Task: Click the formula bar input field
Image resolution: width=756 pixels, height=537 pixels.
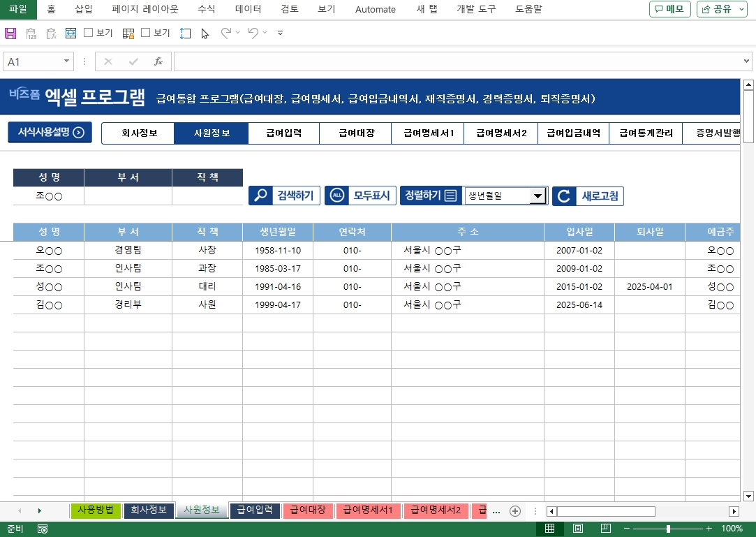Action: (x=454, y=61)
